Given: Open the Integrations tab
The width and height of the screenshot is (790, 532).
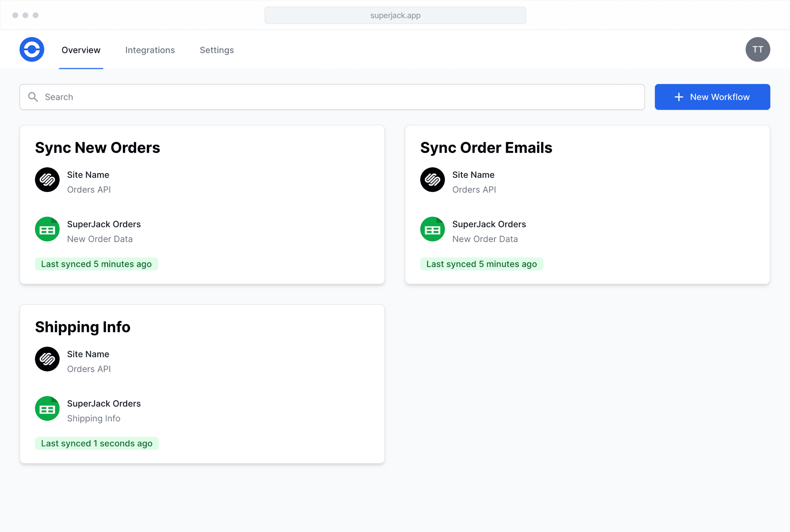Looking at the screenshot, I should point(150,50).
